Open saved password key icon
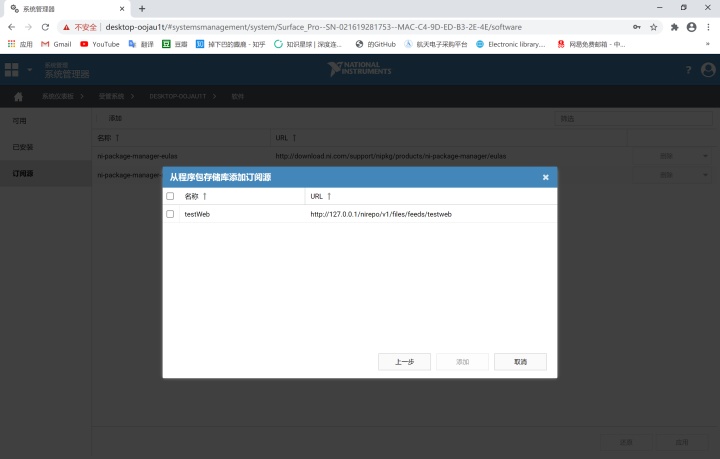 click(x=637, y=27)
